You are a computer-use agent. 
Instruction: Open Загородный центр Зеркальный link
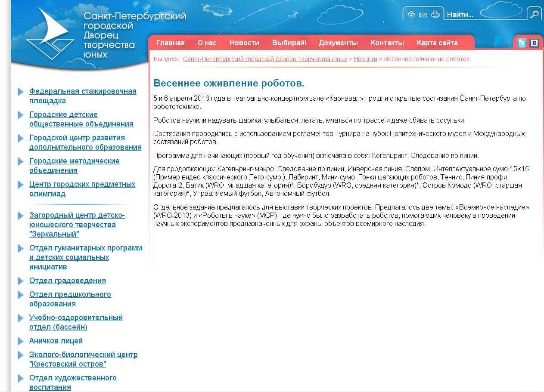pyautogui.click(x=77, y=225)
